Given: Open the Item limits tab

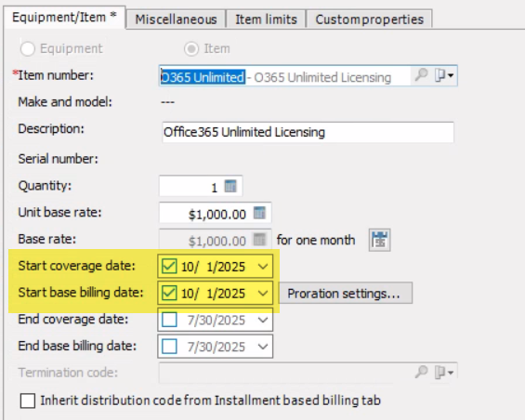Looking at the screenshot, I should click(x=266, y=20).
